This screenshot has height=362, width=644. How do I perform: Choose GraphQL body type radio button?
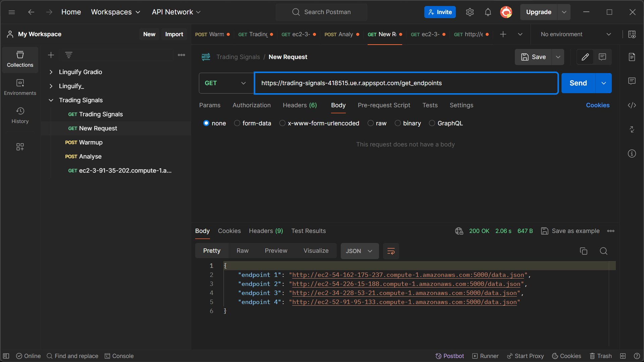click(432, 123)
